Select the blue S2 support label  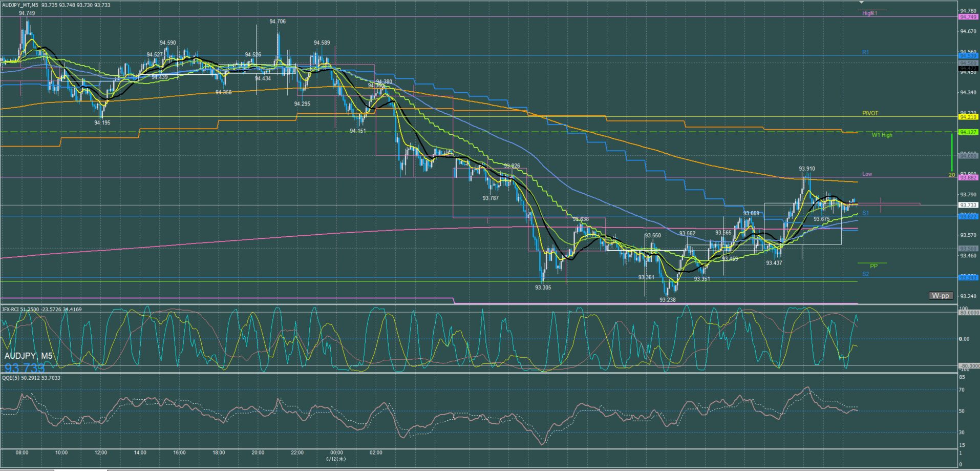coord(865,274)
